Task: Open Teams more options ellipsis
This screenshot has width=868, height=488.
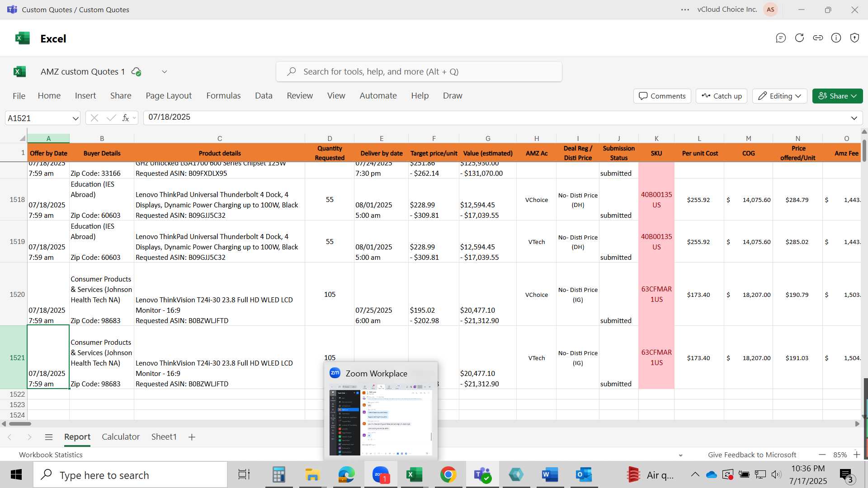Action: 685,9
